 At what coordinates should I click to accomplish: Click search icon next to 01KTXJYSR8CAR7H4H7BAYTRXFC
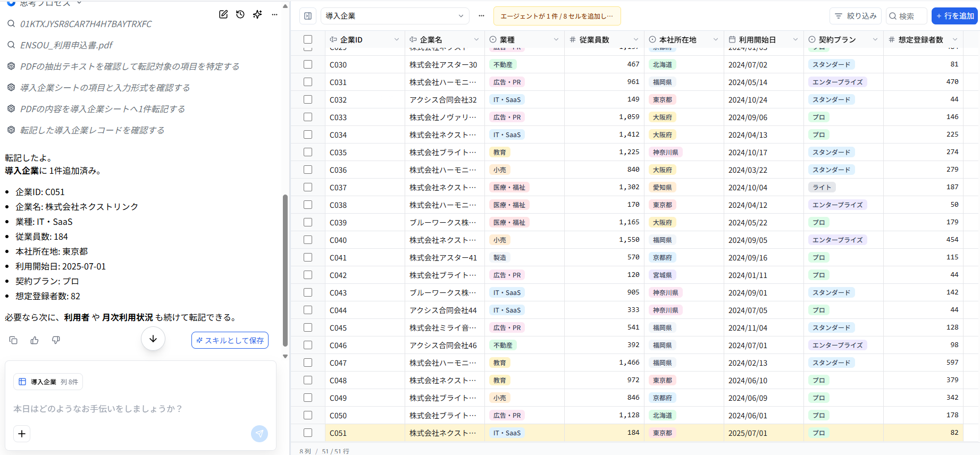(x=11, y=24)
